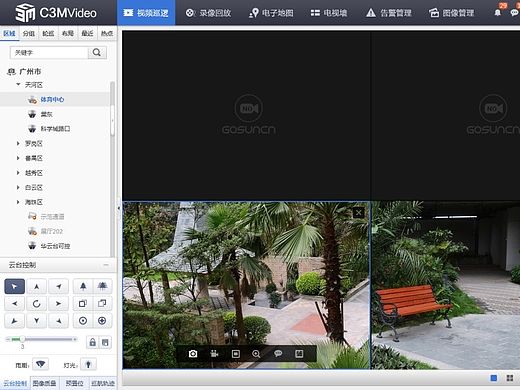Click the left overlapping-squares focus icon
Viewport: 520px width, 390px height.
[83, 304]
